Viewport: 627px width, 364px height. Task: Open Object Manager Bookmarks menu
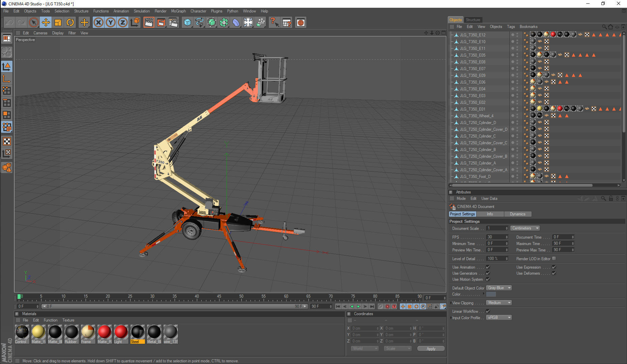pyautogui.click(x=528, y=27)
